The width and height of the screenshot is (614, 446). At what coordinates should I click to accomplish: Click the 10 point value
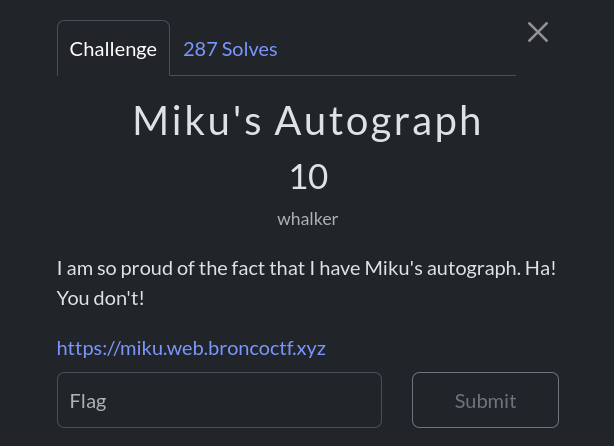(308, 178)
